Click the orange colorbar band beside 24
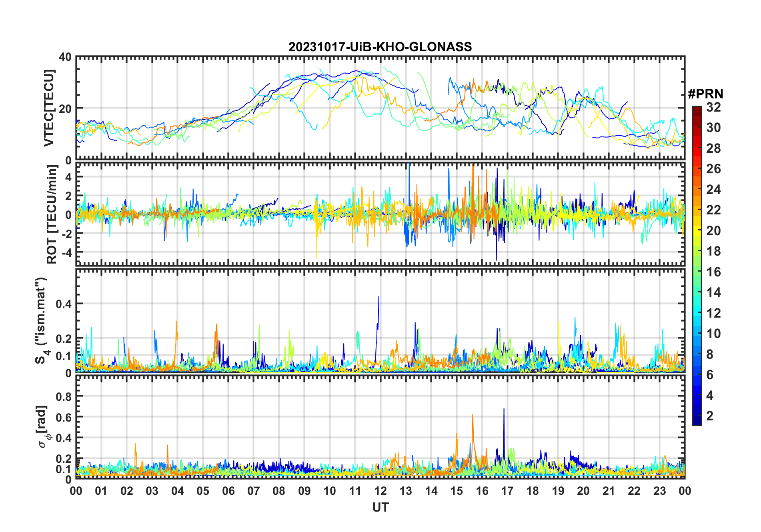Image resolution: width=761 pixels, height=532 pixels. click(x=697, y=189)
